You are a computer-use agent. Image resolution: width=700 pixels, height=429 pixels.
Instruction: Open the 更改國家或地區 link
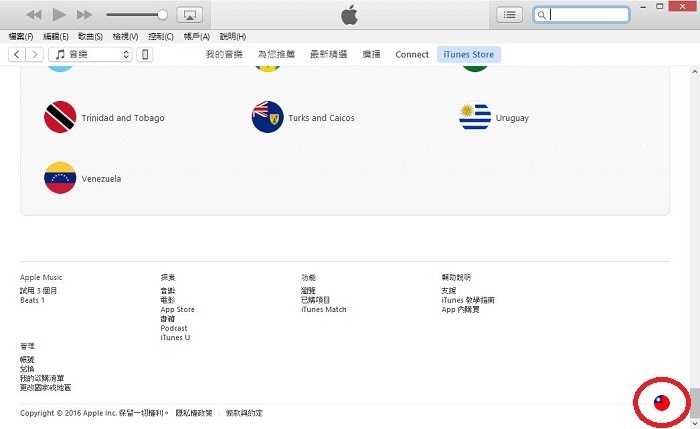tap(46, 387)
